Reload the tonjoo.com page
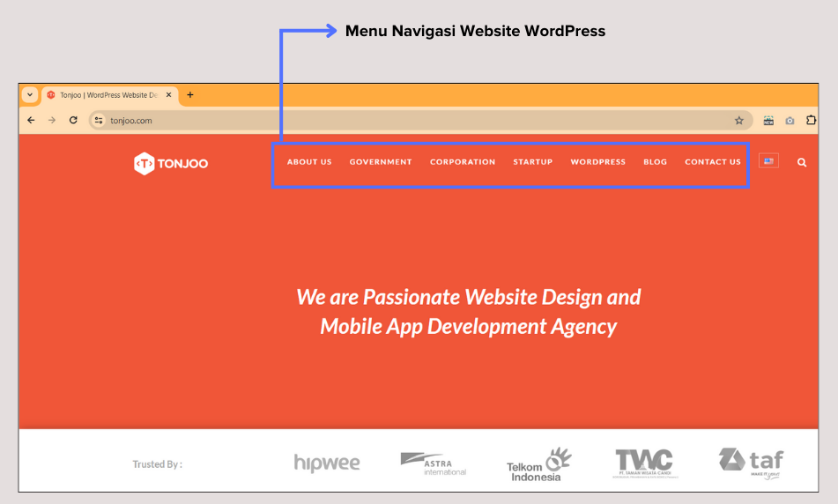 pos(73,120)
